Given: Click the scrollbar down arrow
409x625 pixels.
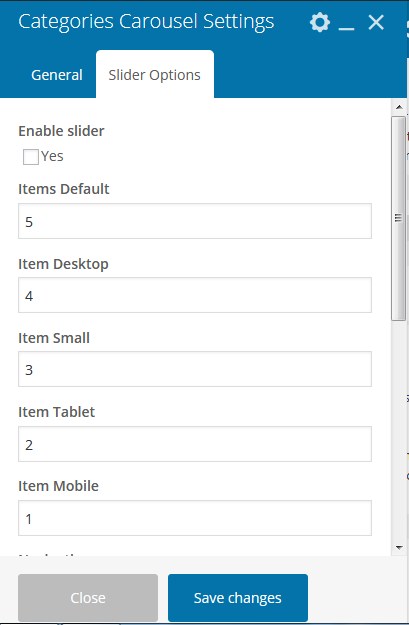Looking at the screenshot, I should 399,548.
